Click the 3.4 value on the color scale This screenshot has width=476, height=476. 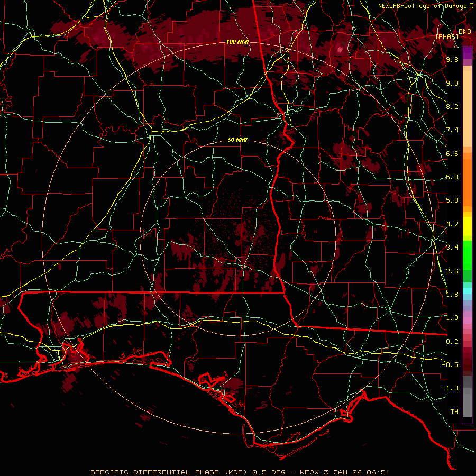[x=452, y=248]
